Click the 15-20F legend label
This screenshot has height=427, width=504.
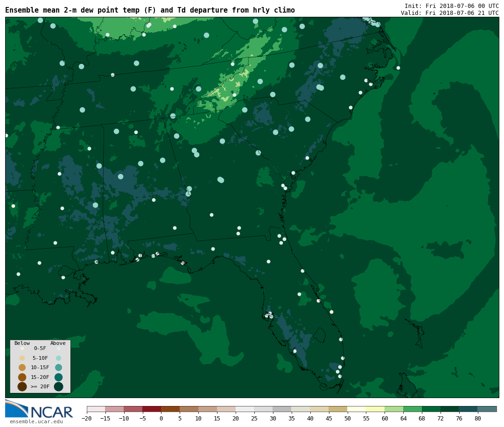[x=40, y=377]
